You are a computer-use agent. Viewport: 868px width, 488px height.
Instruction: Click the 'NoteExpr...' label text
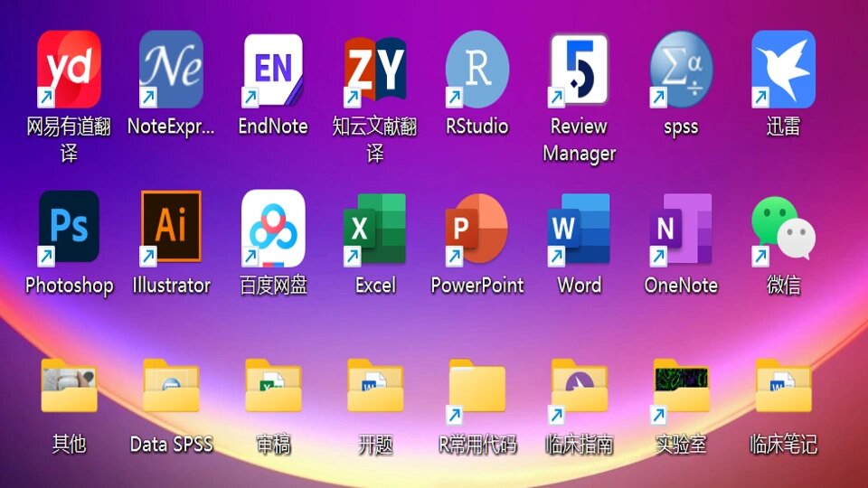click(171, 127)
